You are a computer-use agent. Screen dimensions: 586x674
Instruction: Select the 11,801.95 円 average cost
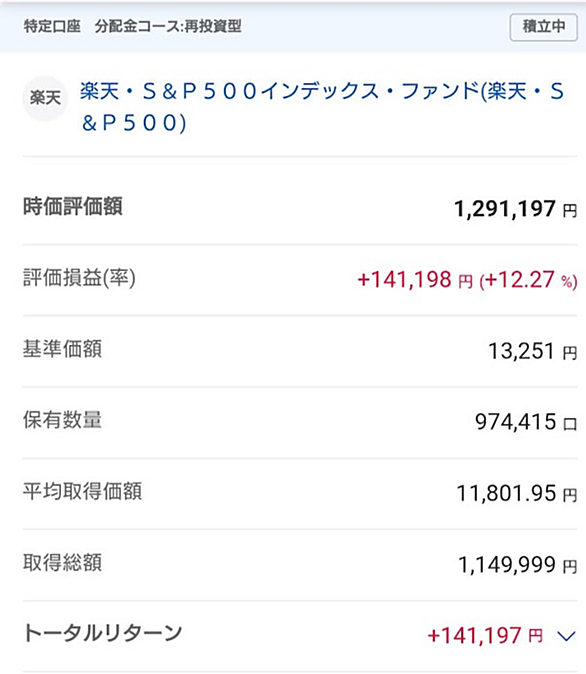(x=517, y=494)
